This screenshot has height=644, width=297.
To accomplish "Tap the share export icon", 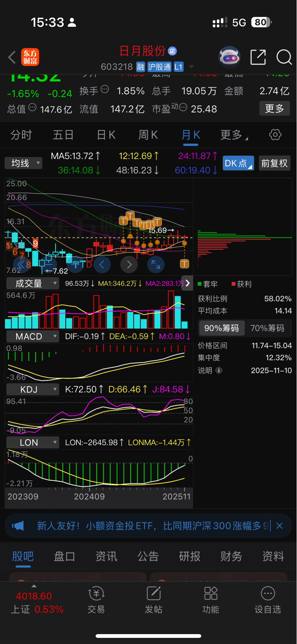I will pyautogui.click(x=258, y=57).
